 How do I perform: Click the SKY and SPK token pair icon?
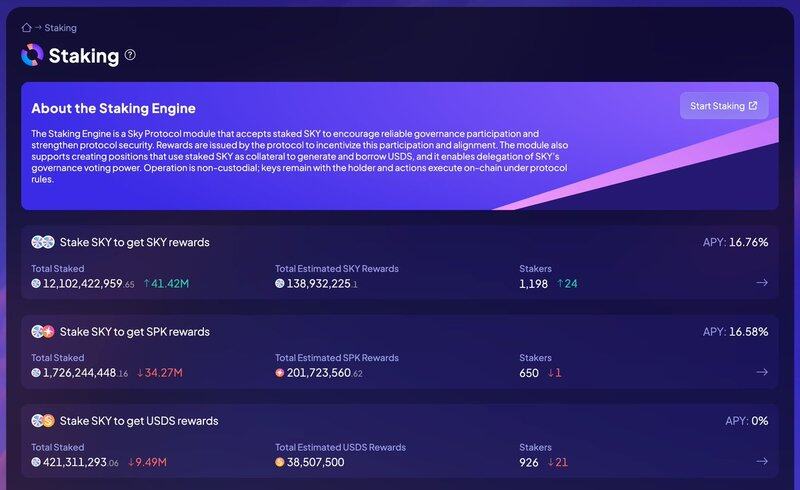[42, 331]
